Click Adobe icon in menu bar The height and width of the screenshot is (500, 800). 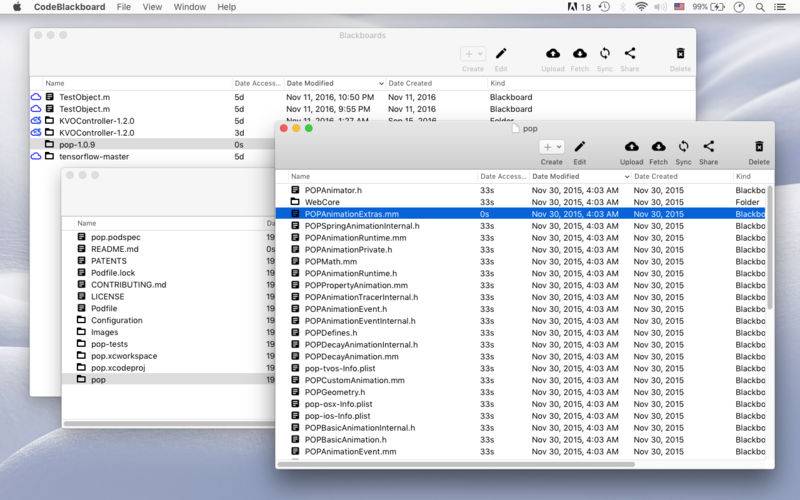point(573,7)
